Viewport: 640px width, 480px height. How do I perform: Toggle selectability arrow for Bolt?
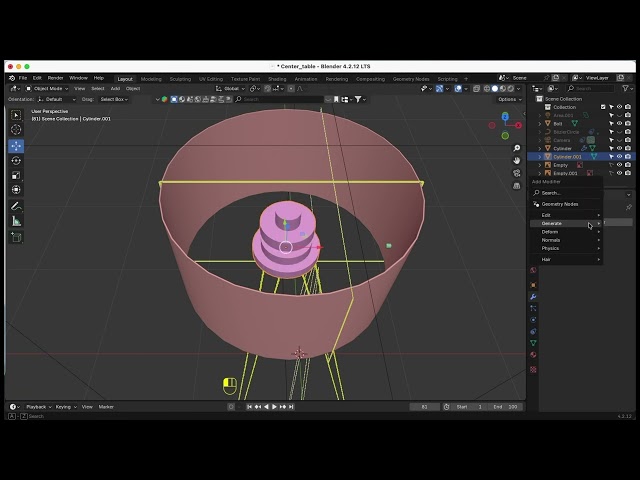[x=611, y=123]
